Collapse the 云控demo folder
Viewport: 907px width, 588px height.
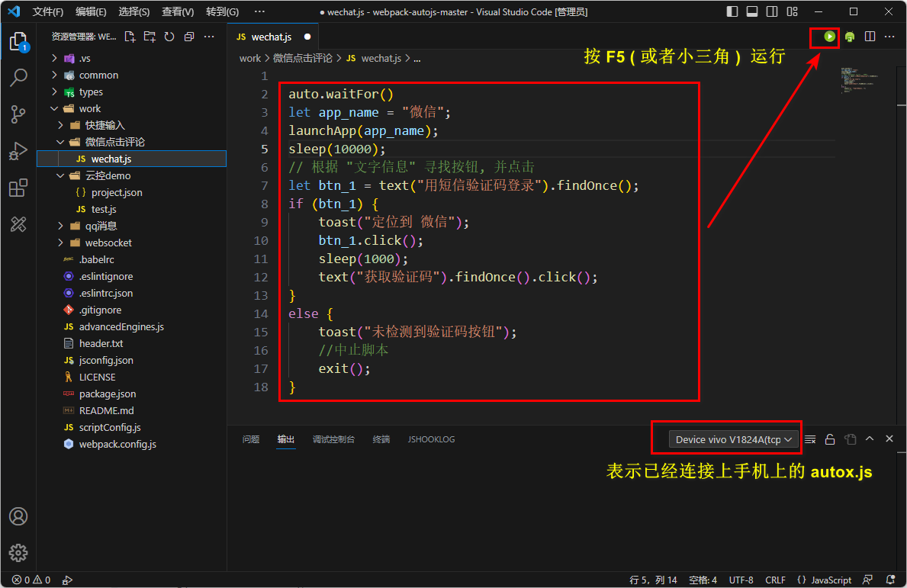tap(132, 175)
